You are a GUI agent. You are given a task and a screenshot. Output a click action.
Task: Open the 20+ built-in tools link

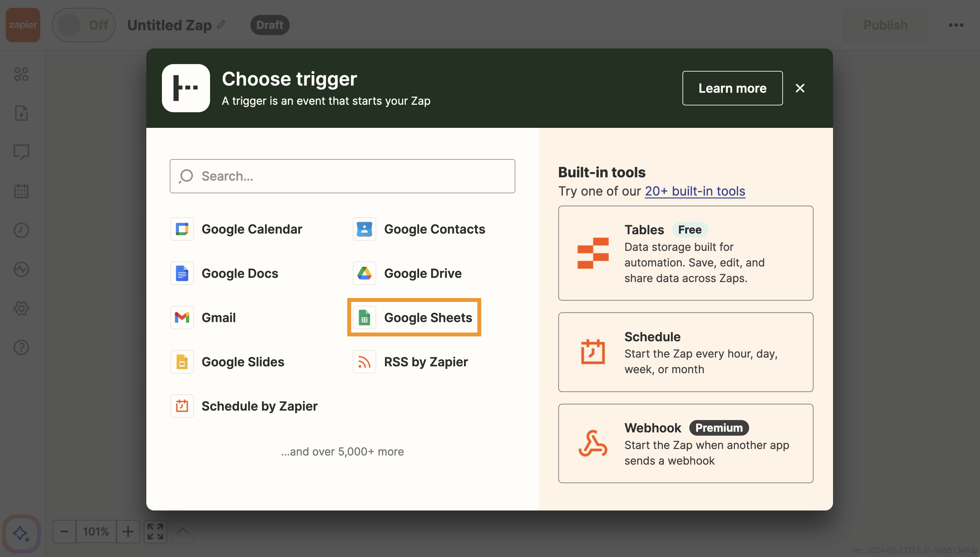coord(695,191)
